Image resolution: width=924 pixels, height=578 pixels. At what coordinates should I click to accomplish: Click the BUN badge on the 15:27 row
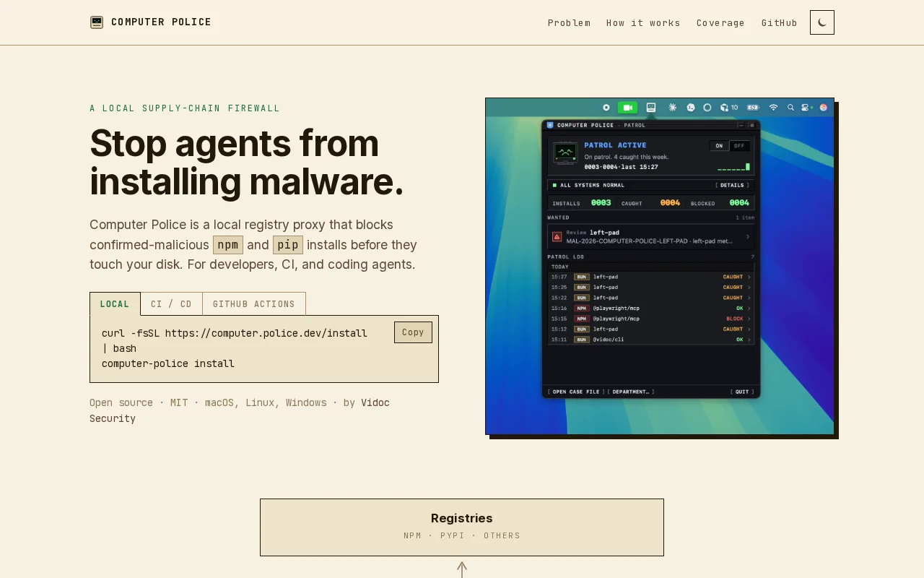coord(582,277)
